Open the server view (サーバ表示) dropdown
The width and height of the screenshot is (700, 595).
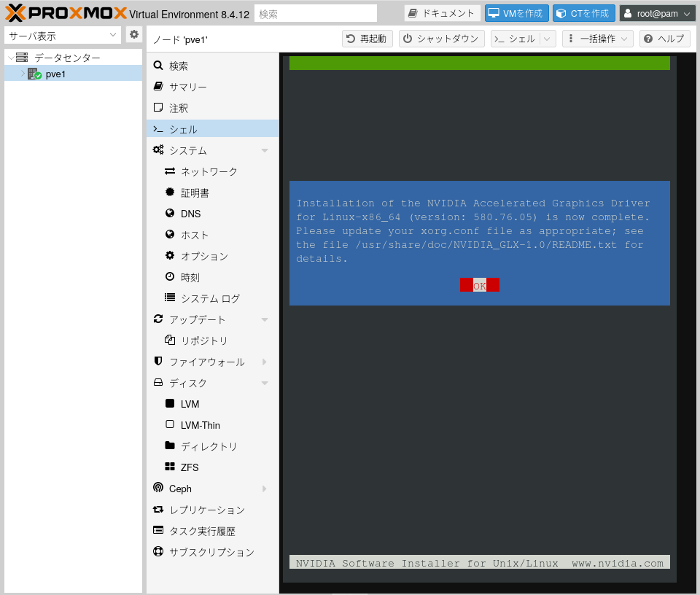[x=63, y=35]
